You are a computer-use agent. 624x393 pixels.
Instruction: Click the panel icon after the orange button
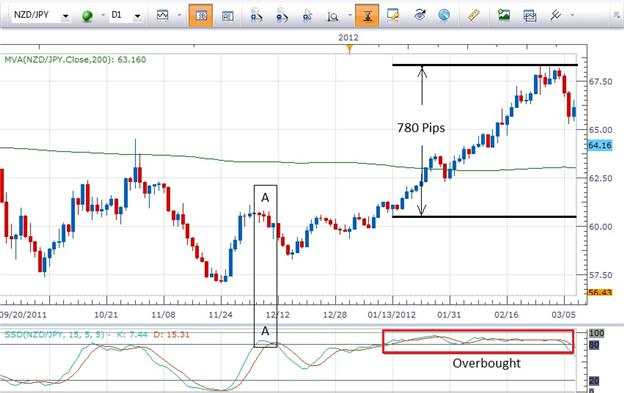pyautogui.click(x=228, y=16)
